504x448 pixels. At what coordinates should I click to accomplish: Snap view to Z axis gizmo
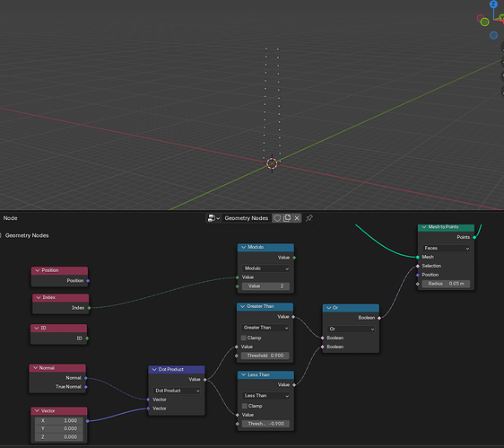click(x=493, y=4)
